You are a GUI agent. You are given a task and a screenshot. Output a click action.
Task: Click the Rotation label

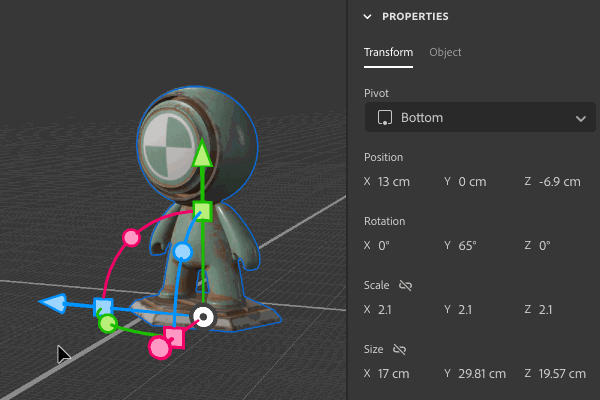click(384, 221)
